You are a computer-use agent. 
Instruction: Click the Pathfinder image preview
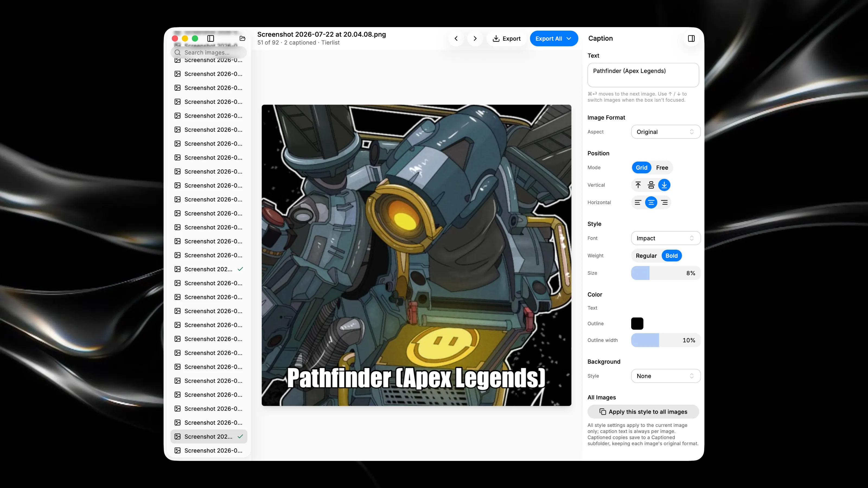tap(416, 255)
